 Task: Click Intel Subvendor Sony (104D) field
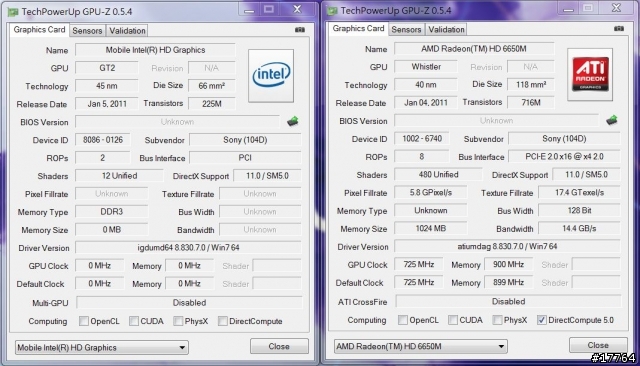click(245, 140)
